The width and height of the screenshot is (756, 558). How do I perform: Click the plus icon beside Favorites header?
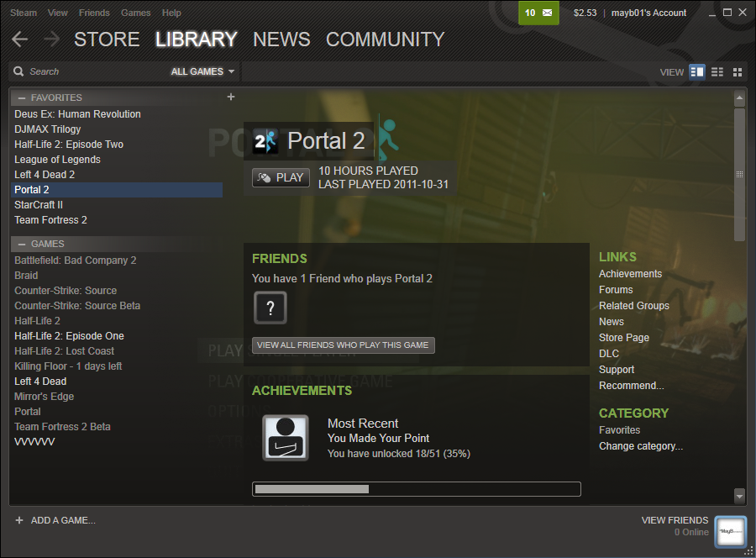(x=231, y=97)
